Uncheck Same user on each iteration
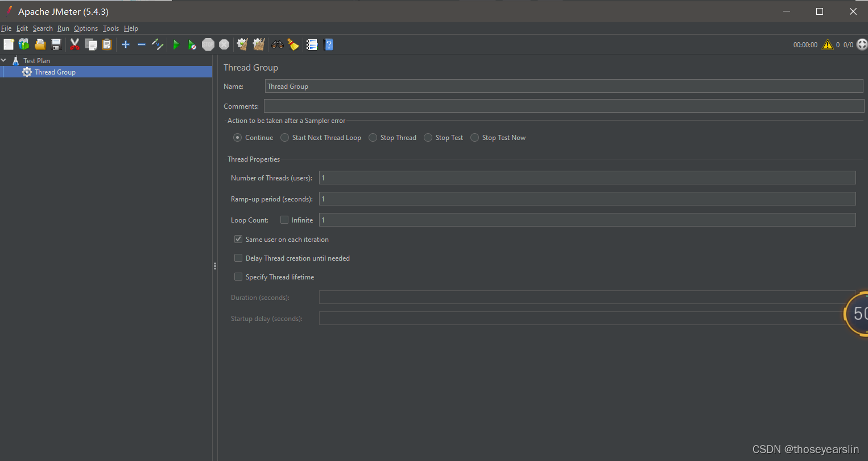The image size is (868, 461). [238, 239]
